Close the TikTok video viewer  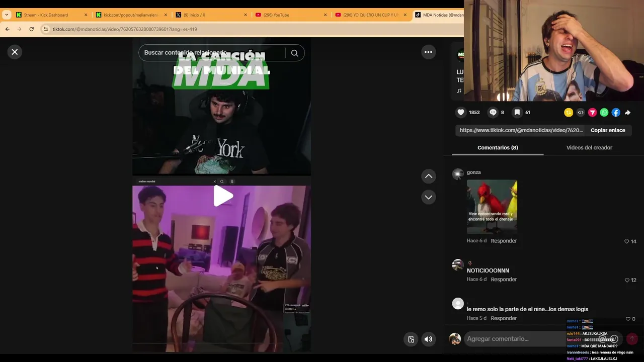click(15, 52)
